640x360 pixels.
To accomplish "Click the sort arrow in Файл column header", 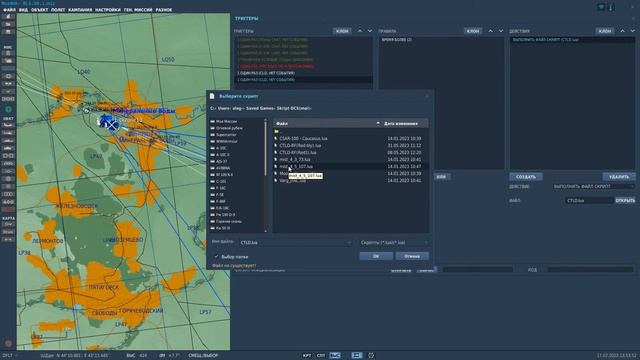I will [x=378, y=123].
